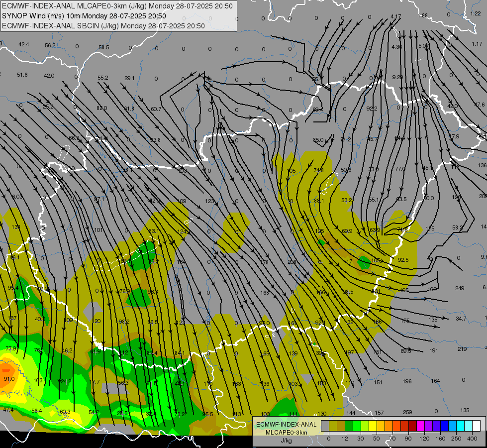Click the MLCAPE0-3km title line
This screenshot has height=448, width=487.
point(117,6)
